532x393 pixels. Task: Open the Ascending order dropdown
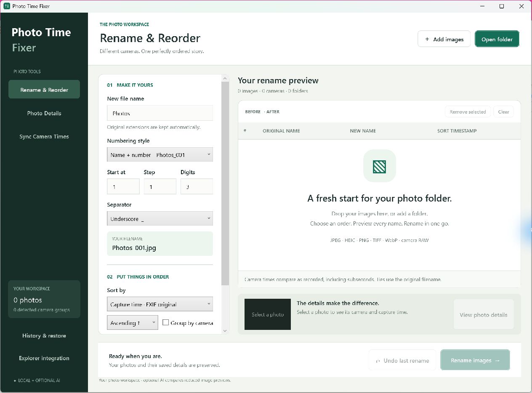click(133, 323)
